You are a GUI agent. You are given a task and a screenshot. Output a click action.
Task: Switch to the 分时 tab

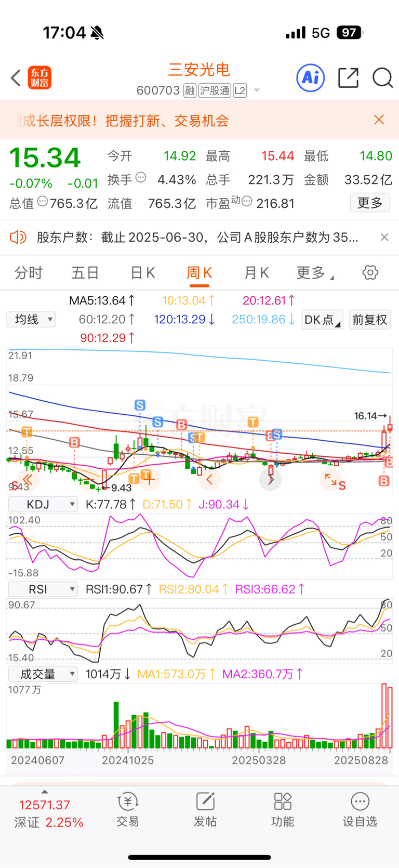click(29, 272)
